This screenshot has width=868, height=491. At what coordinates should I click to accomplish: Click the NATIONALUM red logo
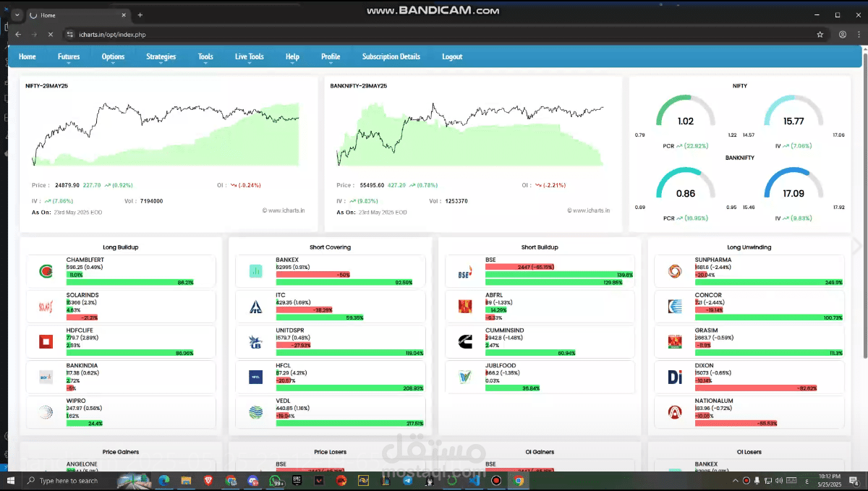coord(675,412)
